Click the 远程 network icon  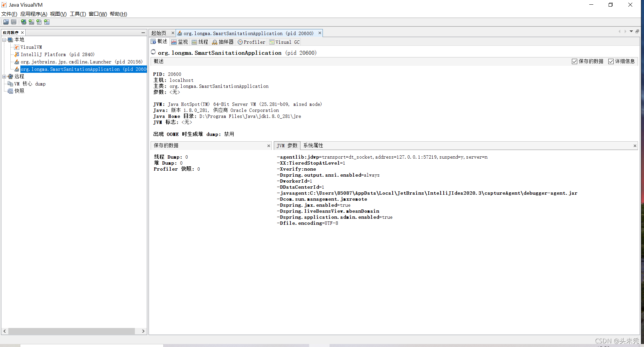[10, 76]
